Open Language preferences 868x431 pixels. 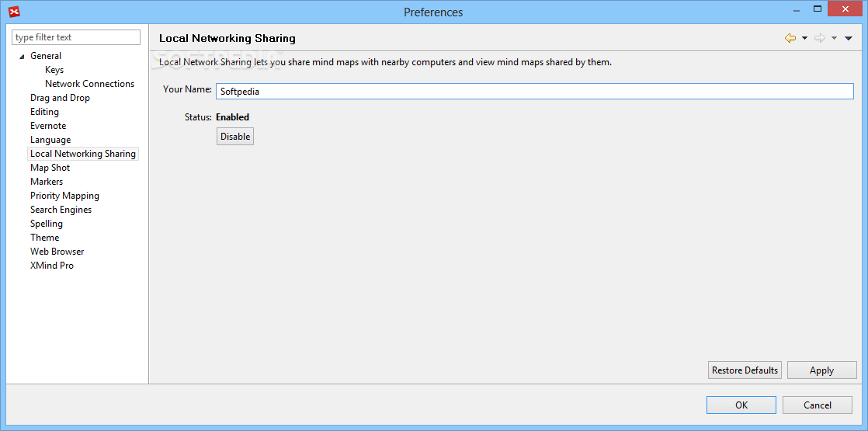tap(50, 140)
